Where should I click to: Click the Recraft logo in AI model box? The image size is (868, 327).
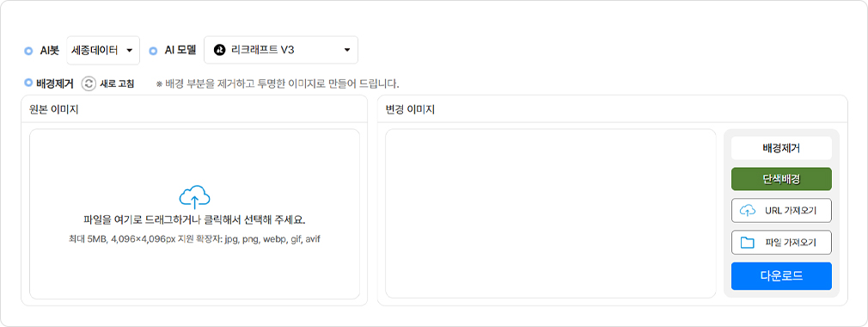point(220,50)
